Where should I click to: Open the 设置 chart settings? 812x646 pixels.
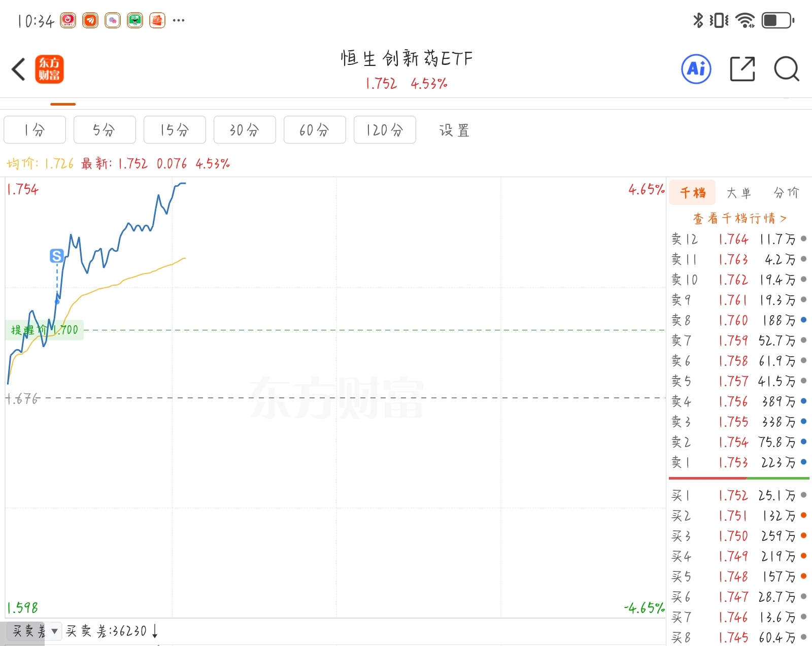(454, 130)
